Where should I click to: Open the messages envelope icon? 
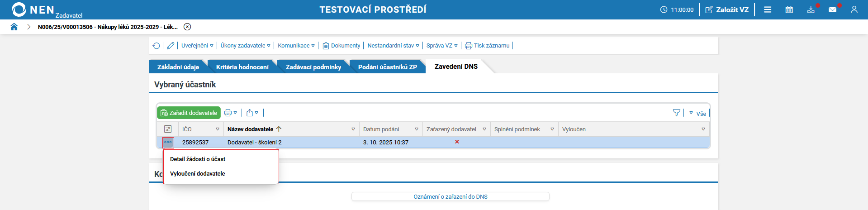pos(832,10)
